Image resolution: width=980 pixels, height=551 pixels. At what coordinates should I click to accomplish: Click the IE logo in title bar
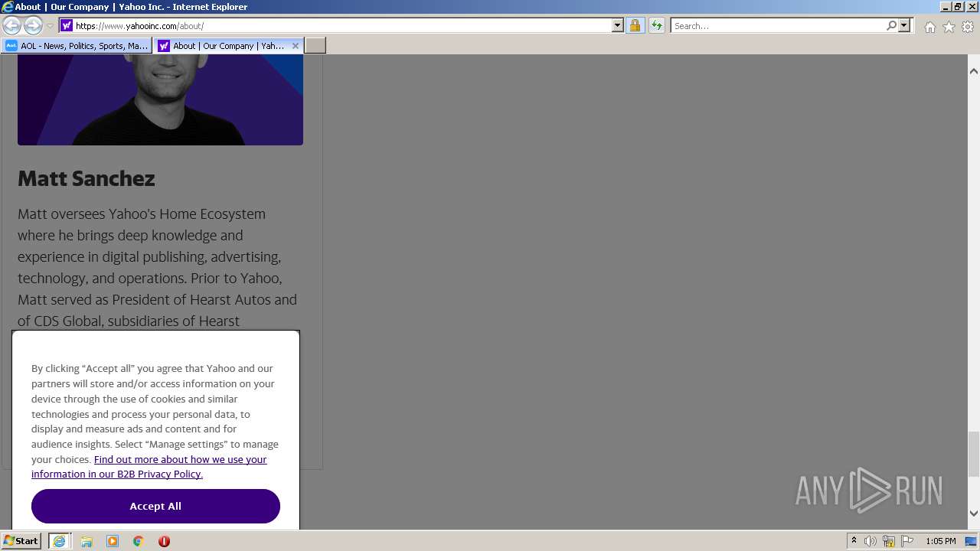click(7, 7)
